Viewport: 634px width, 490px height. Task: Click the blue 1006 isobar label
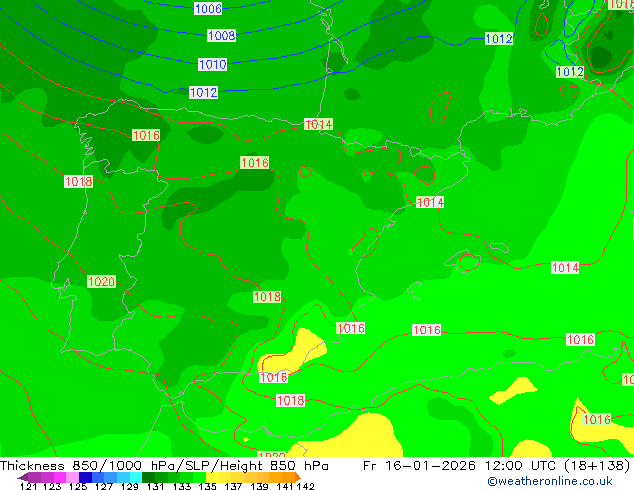[208, 8]
